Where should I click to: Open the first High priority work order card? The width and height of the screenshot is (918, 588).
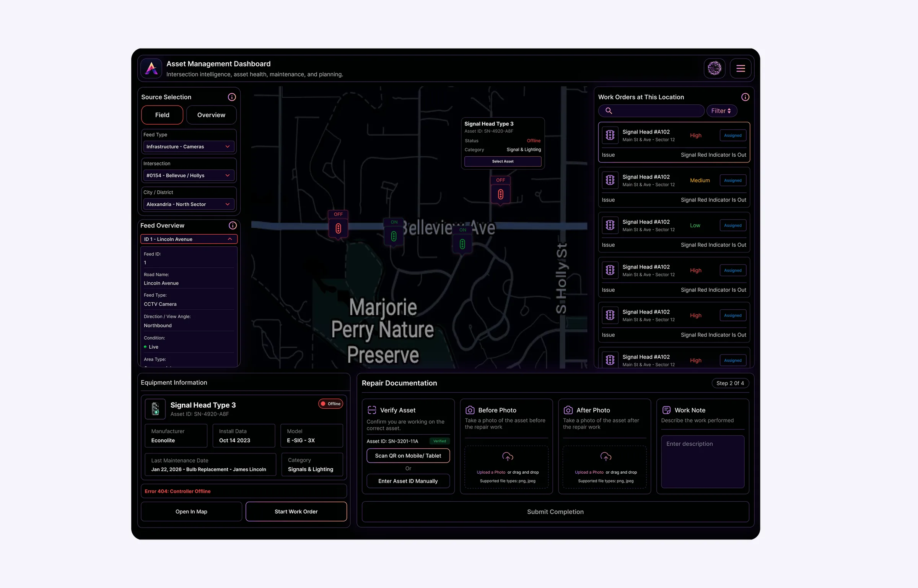pos(674,142)
